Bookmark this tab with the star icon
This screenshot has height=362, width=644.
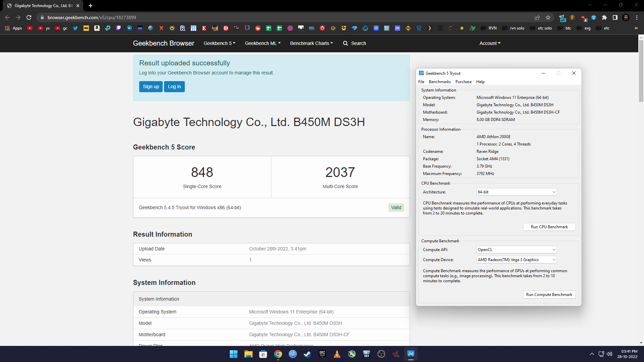(548, 17)
